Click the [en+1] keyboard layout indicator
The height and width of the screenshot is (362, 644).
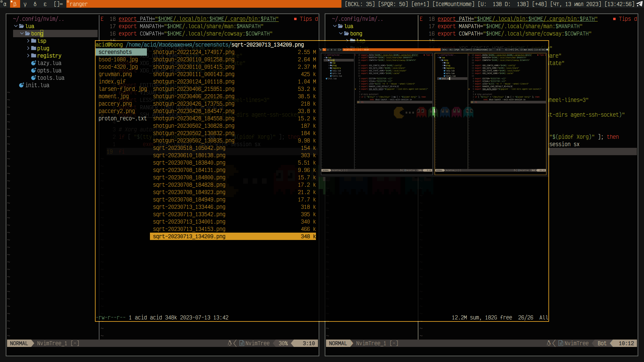[419, 4]
